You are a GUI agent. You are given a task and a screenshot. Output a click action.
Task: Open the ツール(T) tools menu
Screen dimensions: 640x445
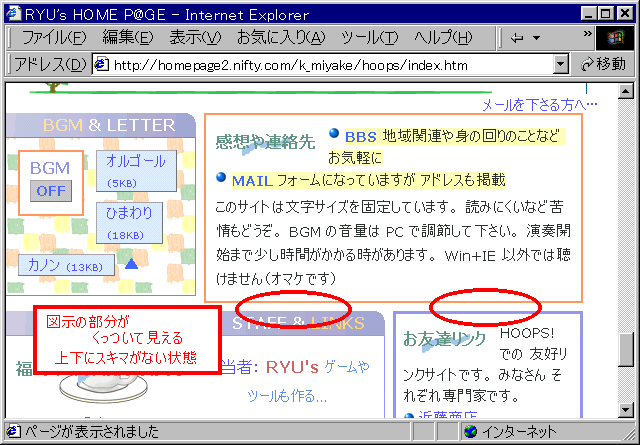(369, 38)
